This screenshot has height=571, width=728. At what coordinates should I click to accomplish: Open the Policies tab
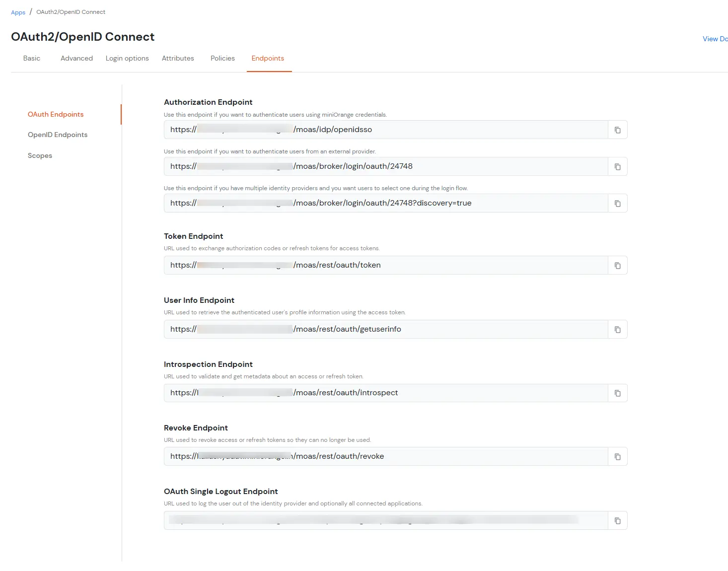point(222,58)
